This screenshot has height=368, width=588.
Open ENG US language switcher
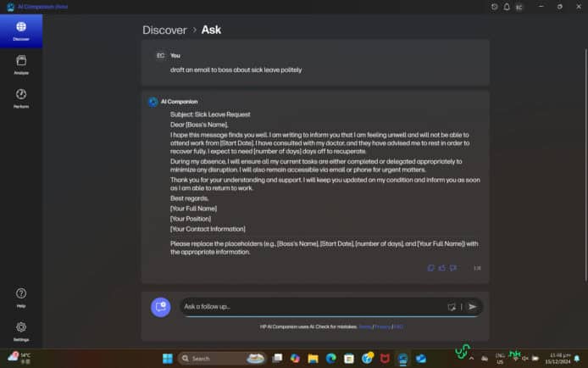coord(500,359)
